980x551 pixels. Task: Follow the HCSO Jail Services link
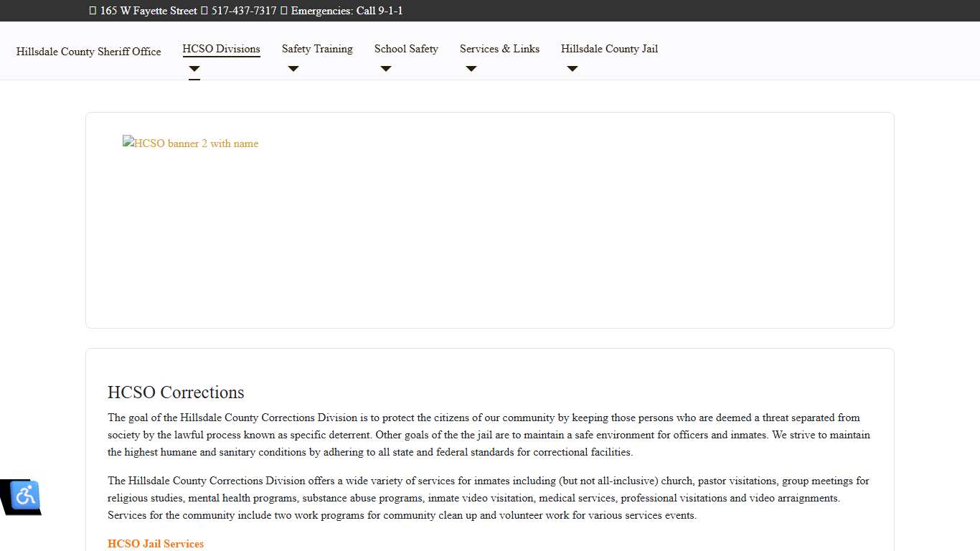click(x=156, y=544)
